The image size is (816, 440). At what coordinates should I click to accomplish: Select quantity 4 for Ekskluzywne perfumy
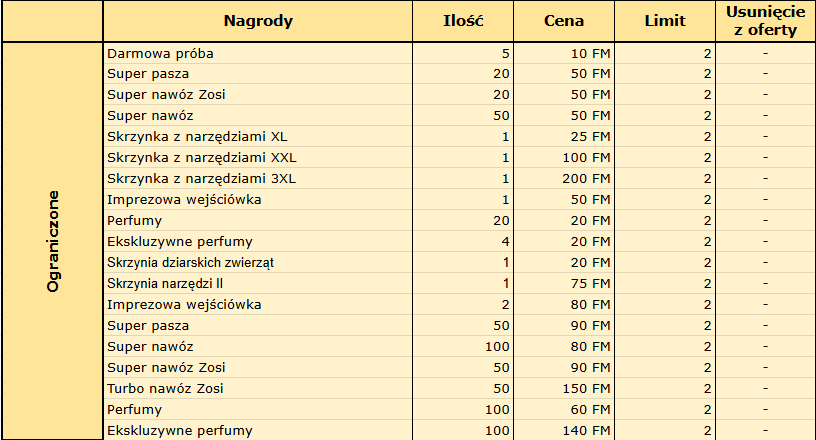tap(463, 242)
